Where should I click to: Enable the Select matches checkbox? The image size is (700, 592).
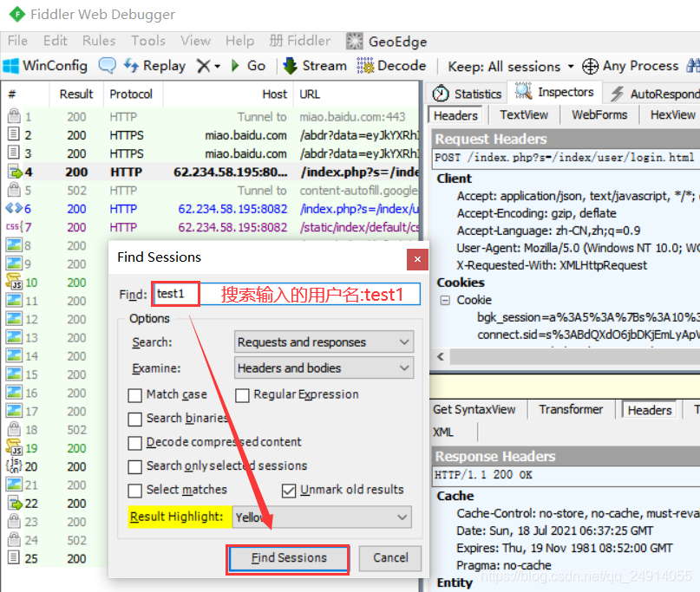click(x=134, y=491)
